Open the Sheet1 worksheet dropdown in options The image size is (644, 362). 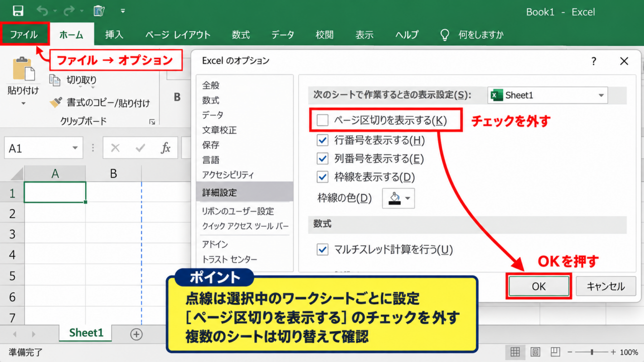[x=547, y=95]
